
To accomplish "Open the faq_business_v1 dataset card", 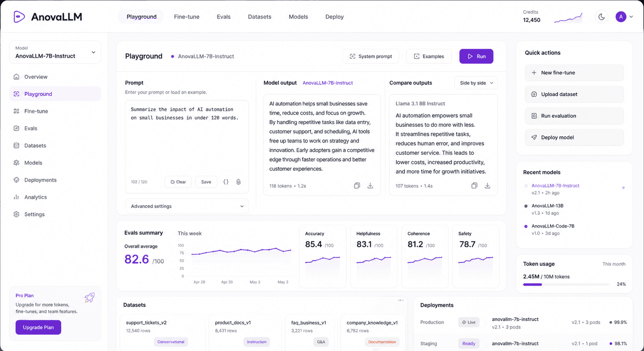I will coord(310,333).
